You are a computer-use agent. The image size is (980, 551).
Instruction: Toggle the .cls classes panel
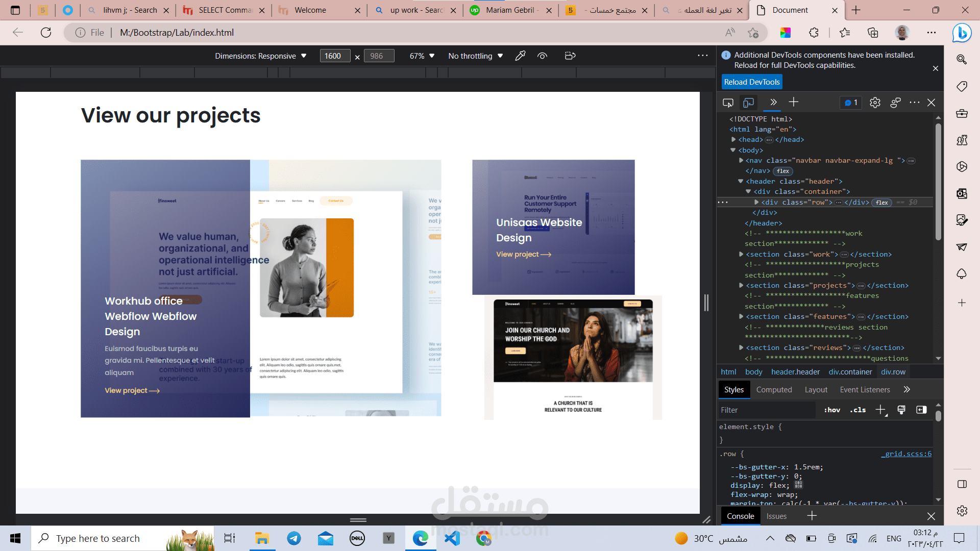pos(857,410)
